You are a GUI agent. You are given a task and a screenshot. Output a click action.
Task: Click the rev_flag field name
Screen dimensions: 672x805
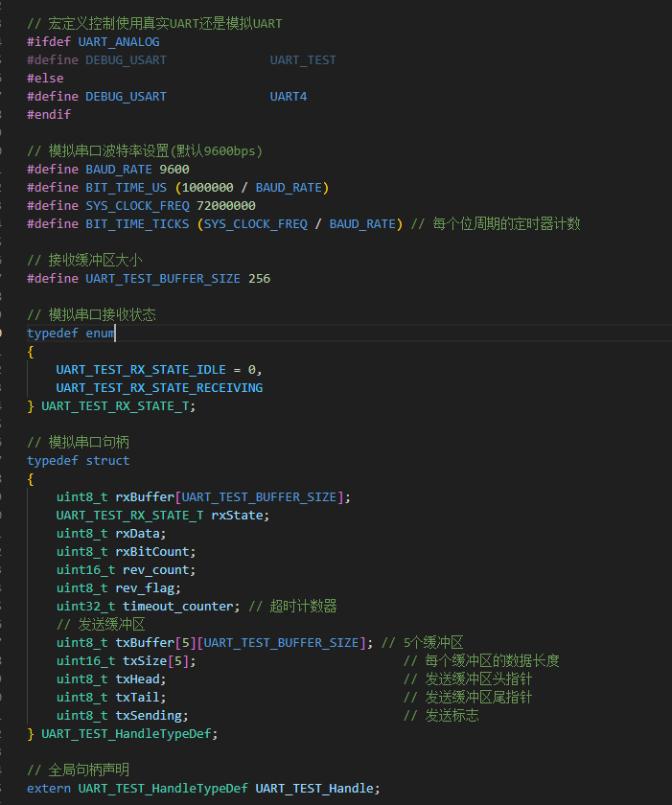pos(145,588)
